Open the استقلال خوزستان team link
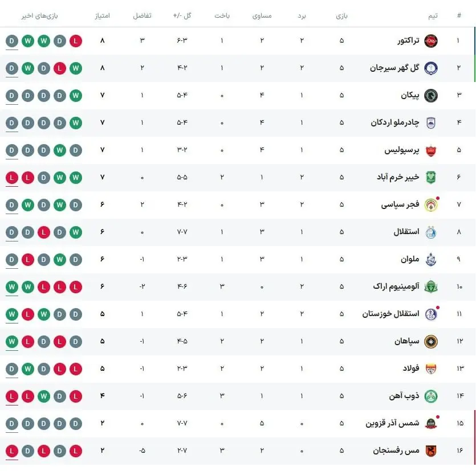The width and height of the screenshot is (476, 471). [x=390, y=314]
